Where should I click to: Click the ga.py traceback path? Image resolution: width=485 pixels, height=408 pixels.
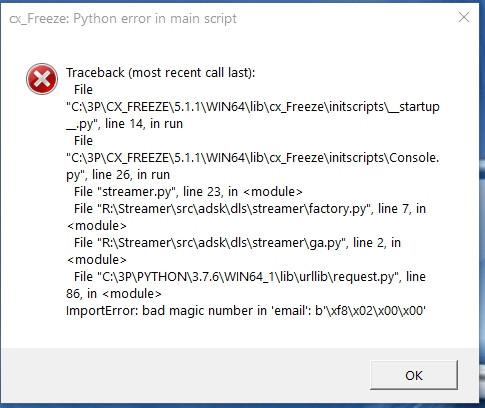[222, 243]
